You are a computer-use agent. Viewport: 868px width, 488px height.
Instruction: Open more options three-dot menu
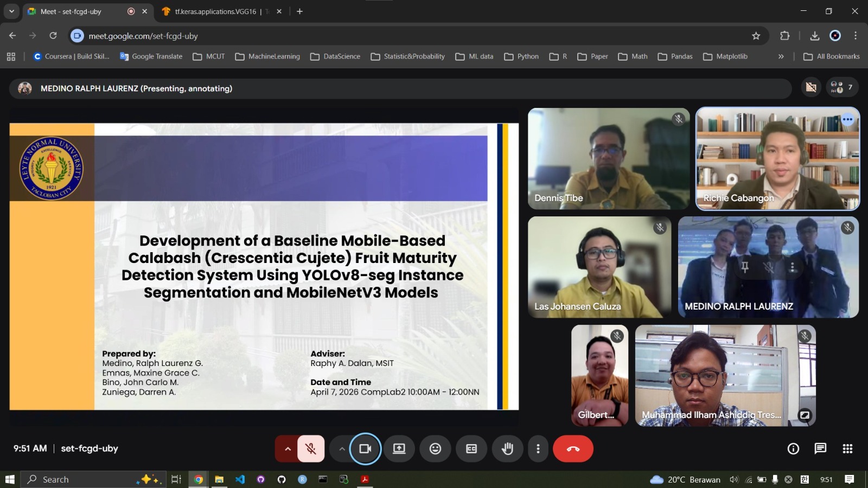pyautogui.click(x=538, y=449)
